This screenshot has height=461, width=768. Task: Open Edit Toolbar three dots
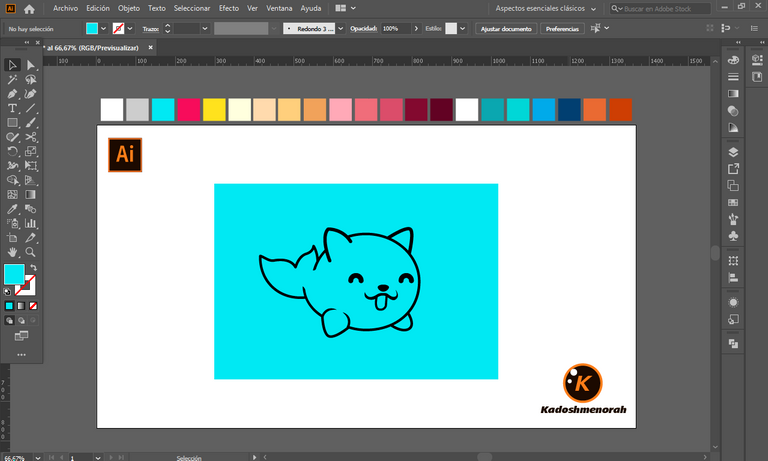pyautogui.click(x=21, y=355)
